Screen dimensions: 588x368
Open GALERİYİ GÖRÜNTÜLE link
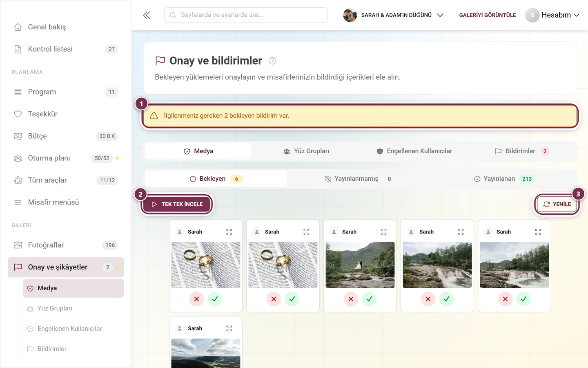coord(488,15)
